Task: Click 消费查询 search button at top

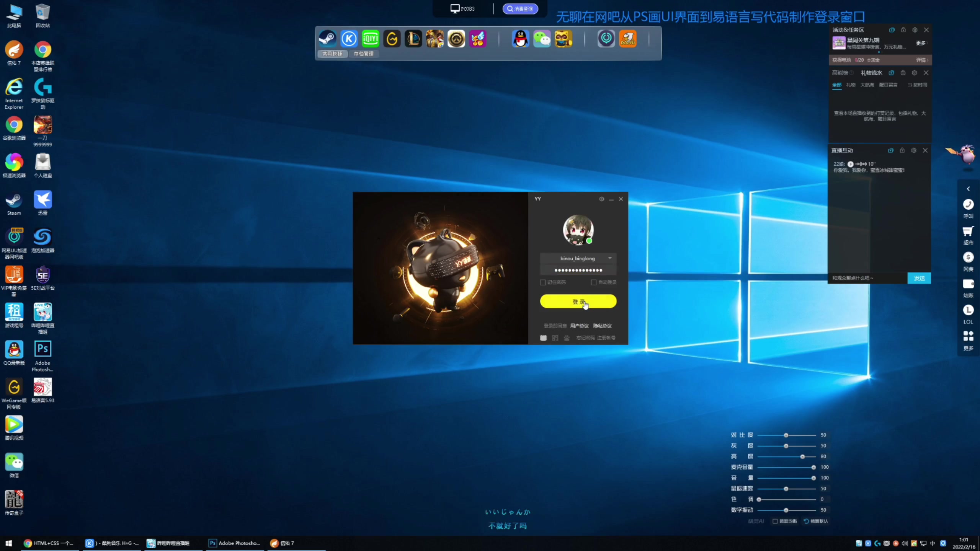Action: point(520,9)
